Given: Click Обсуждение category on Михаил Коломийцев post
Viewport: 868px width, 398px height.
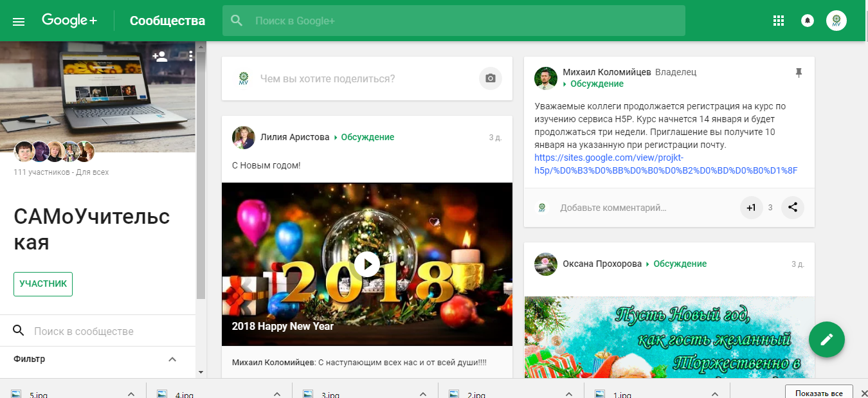Looking at the screenshot, I should pyautogui.click(x=597, y=84).
